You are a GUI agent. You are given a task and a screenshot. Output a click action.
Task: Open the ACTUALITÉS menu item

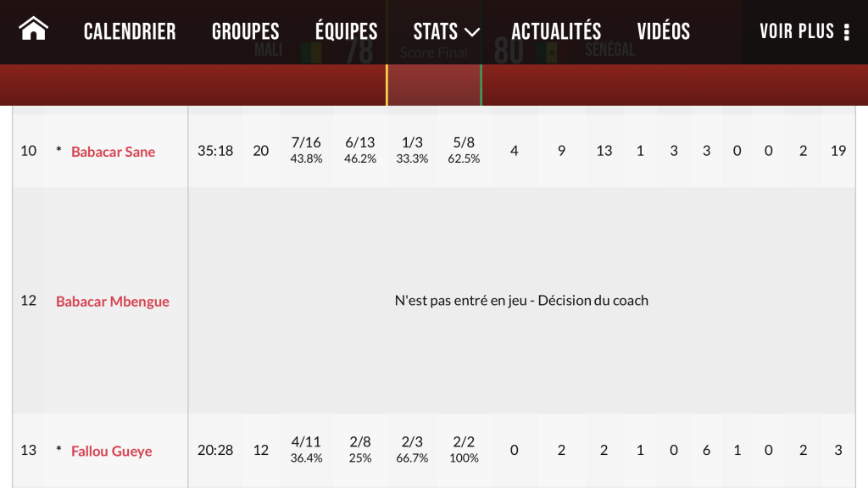click(556, 31)
